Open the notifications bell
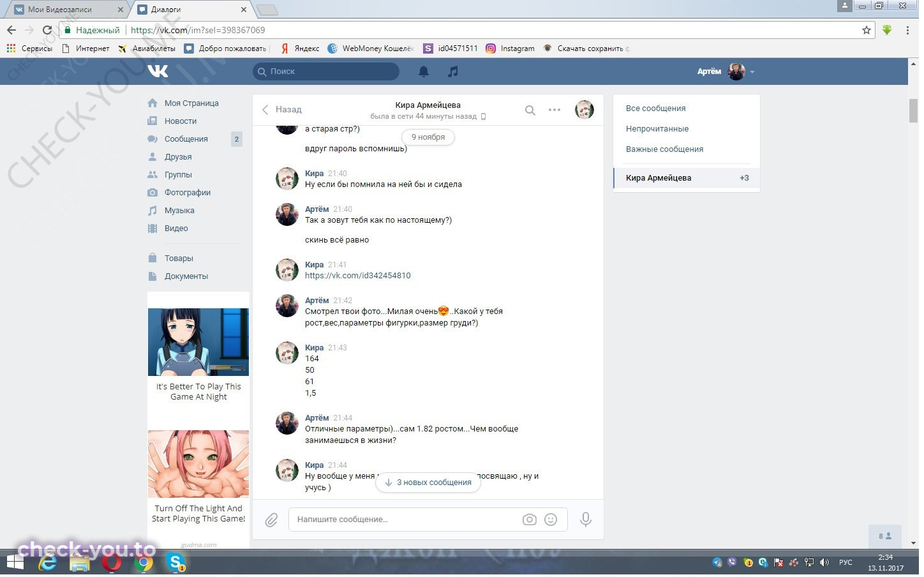 (424, 71)
